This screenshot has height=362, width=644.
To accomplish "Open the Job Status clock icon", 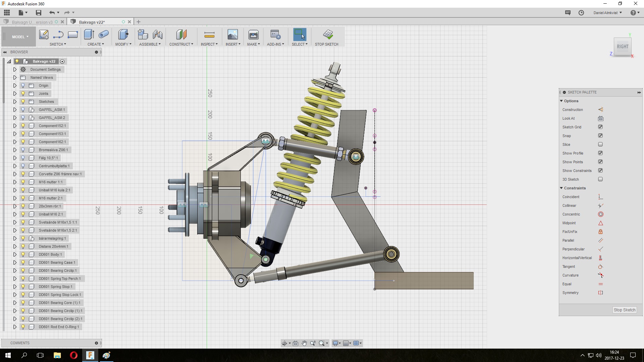I will (581, 13).
